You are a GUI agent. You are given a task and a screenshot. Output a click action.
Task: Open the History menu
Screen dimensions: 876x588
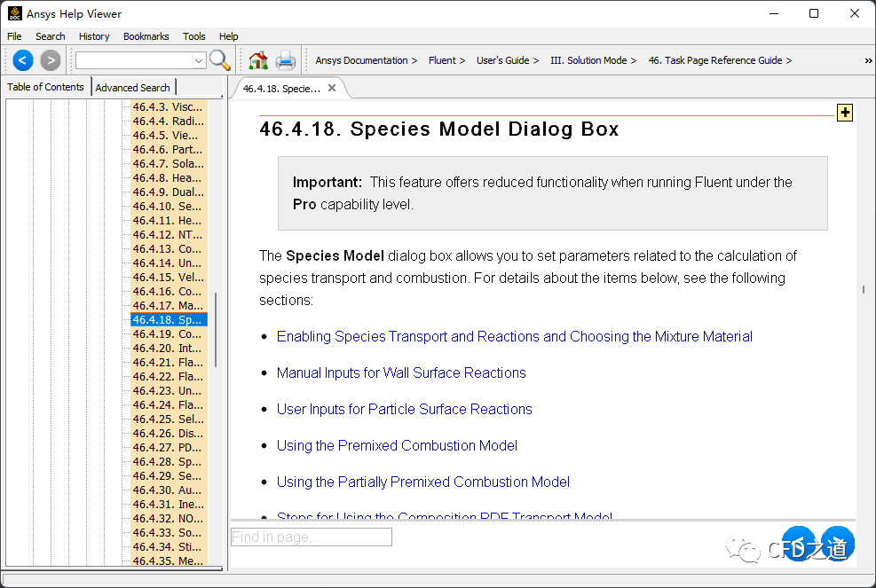coord(94,36)
